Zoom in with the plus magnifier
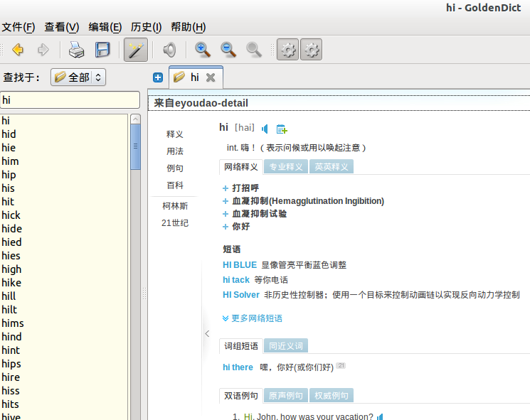Screen dimensions: 530x420 (x=203, y=50)
